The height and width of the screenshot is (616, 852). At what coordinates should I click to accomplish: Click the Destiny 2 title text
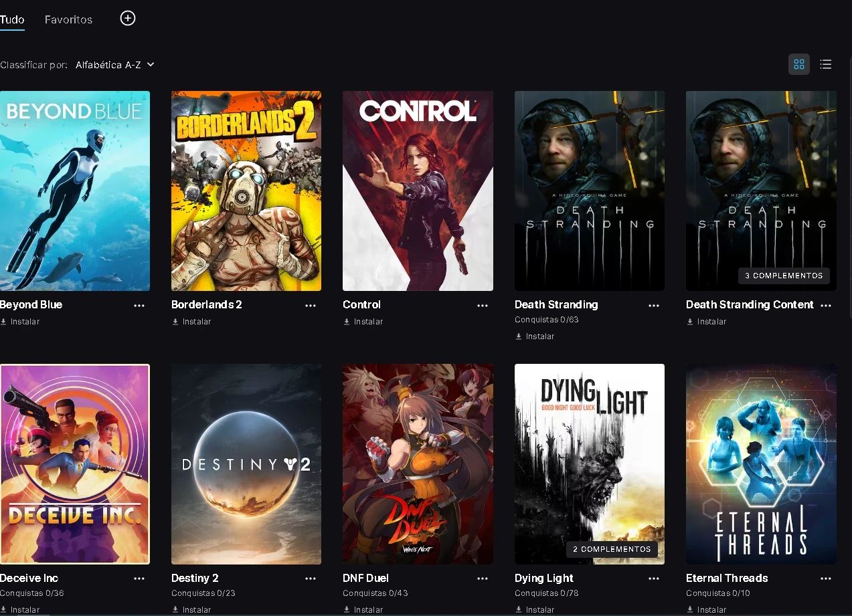[195, 578]
